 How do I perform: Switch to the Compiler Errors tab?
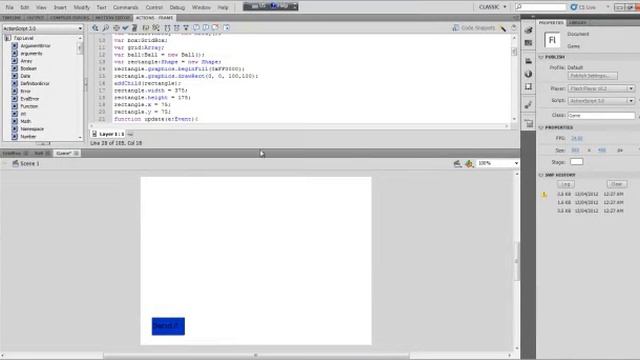(x=69, y=18)
